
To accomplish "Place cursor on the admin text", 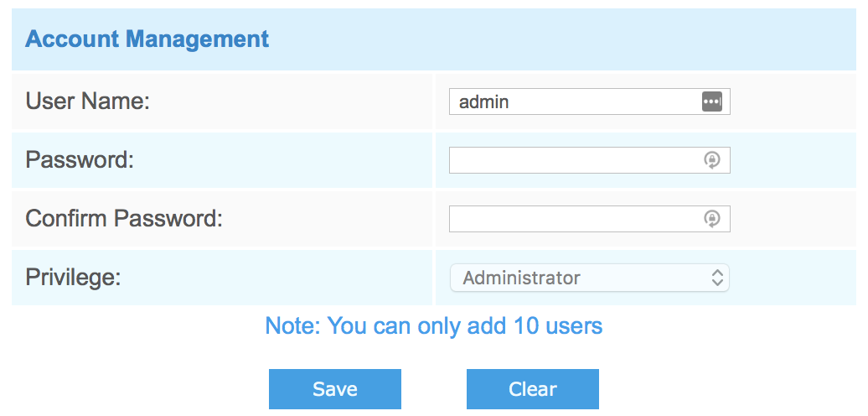I will pos(484,102).
